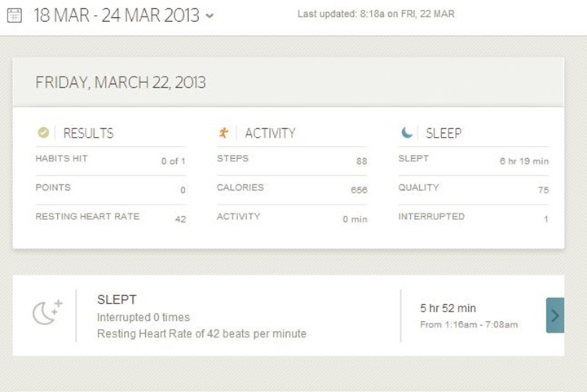Image resolution: width=587 pixels, height=392 pixels.
Task: Select the Steps row showing 88
Action: pyautogui.click(x=292, y=161)
